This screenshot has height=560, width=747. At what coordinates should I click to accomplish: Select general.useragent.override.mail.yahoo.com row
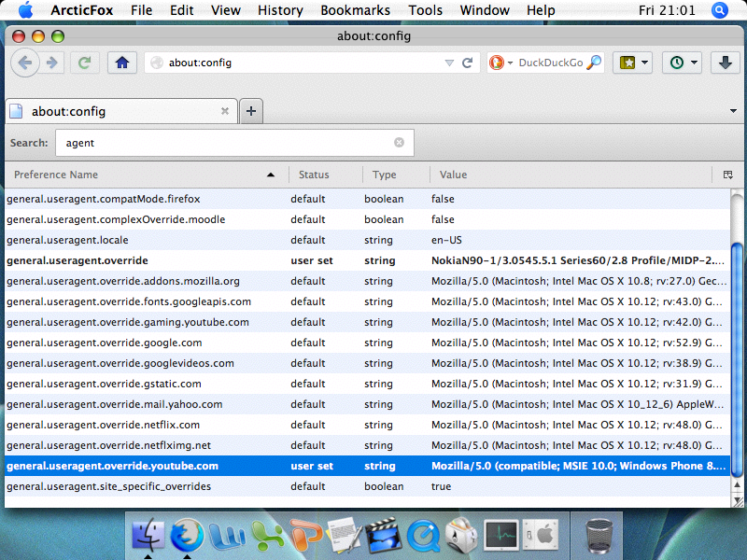point(367,404)
